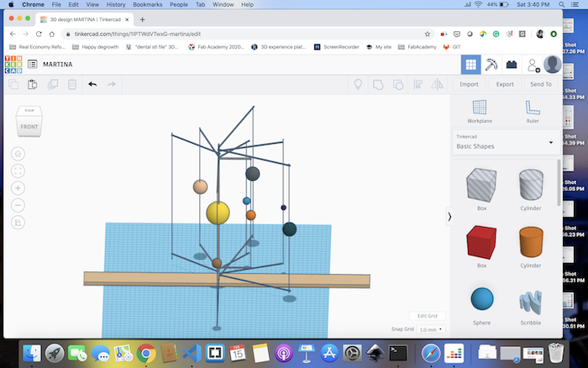
Task: Click the invite collaborator person icon
Action: pyautogui.click(x=533, y=65)
